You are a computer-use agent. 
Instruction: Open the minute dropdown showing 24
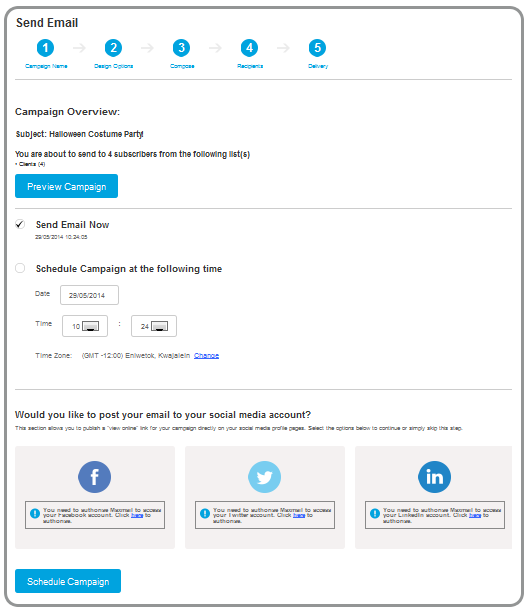pyautogui.click(x=154, y=326)
